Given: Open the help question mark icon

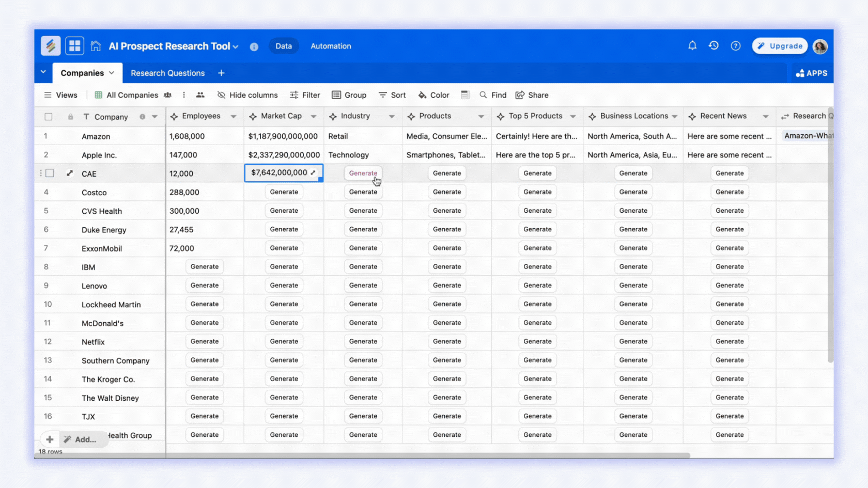Looking at the screenshot, I should [735, 46].
